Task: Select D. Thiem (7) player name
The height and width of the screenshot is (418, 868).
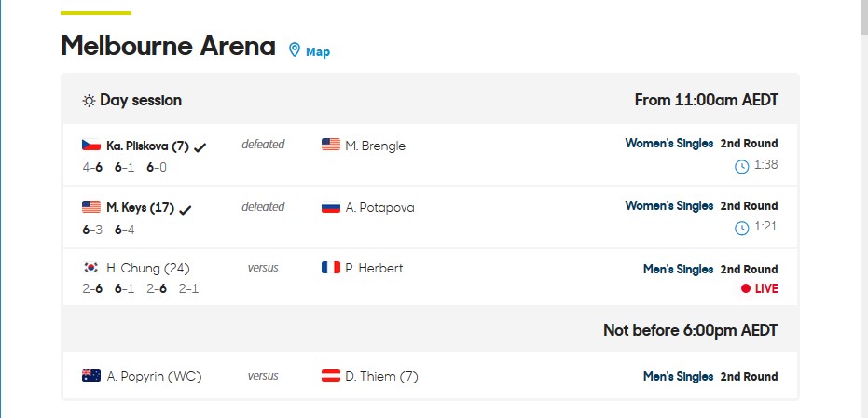Action: click(382, 376)
